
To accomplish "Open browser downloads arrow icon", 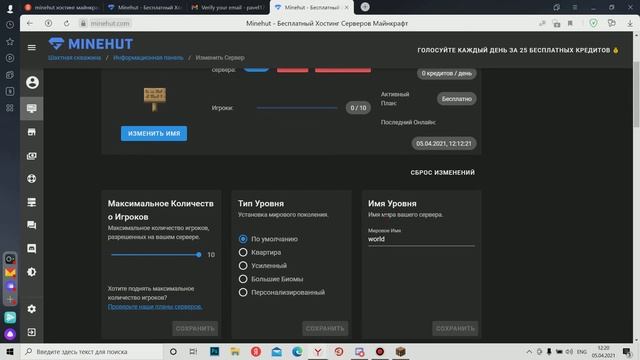I will click(x=630, y=24).
